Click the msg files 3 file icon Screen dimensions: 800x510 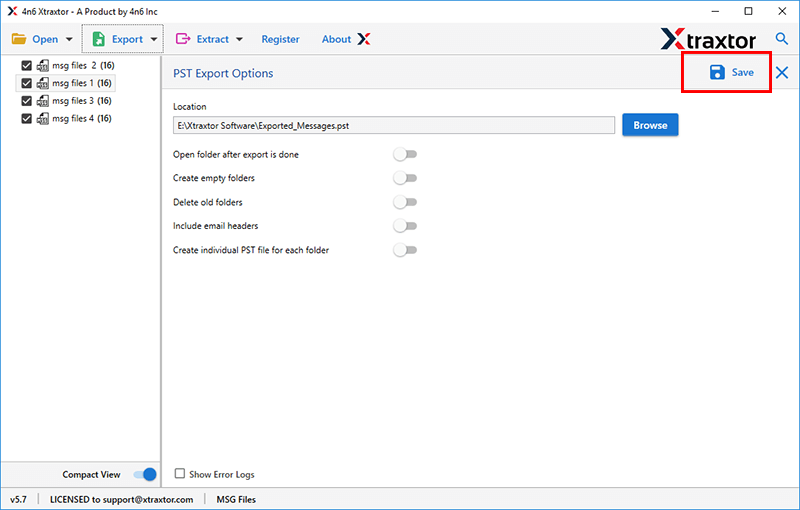(x=43, y=101)
